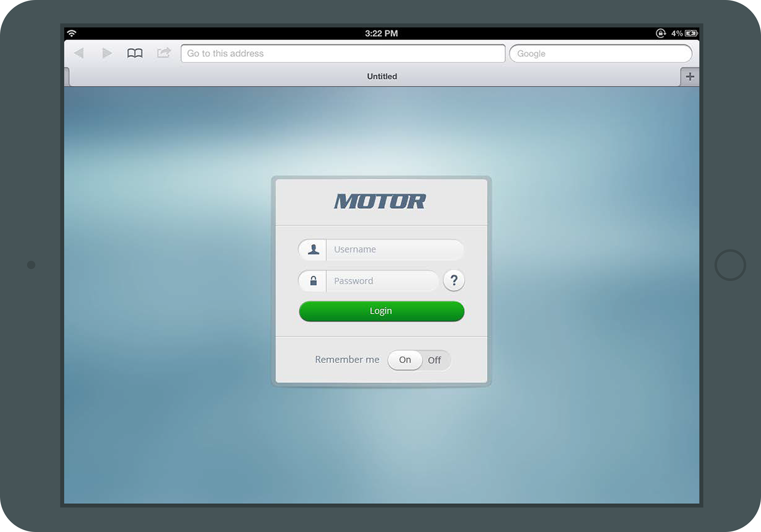Click the MOTOR logo
Viewport: 761px width, 532px height.
click(380, 202)
